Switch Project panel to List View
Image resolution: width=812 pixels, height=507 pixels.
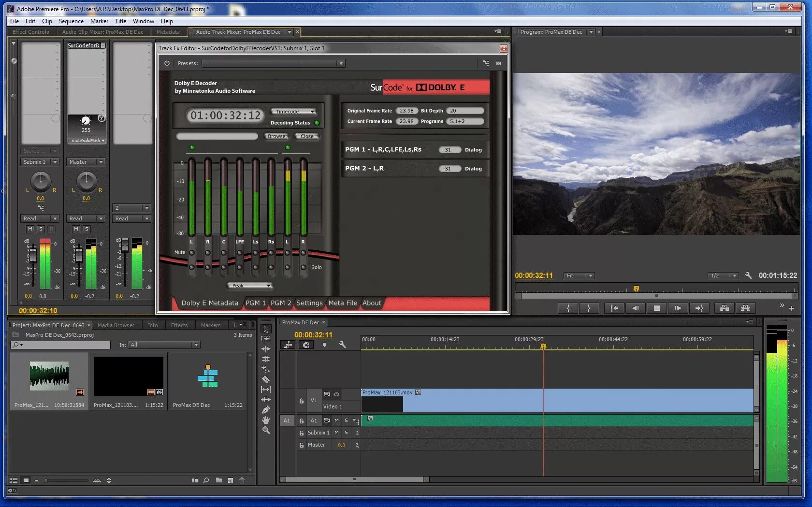14,480
